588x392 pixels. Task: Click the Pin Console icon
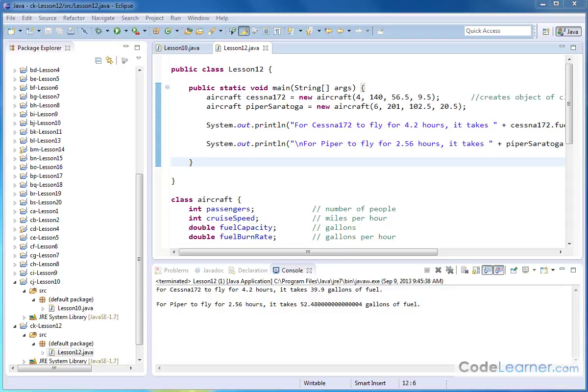pyautogui.click(x=514, y=270)
